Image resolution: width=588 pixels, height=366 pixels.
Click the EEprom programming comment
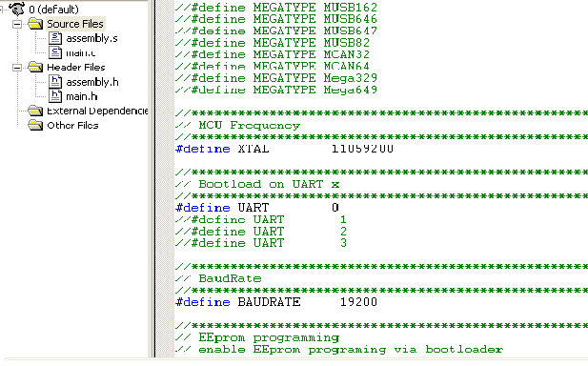tap(257, 337)
